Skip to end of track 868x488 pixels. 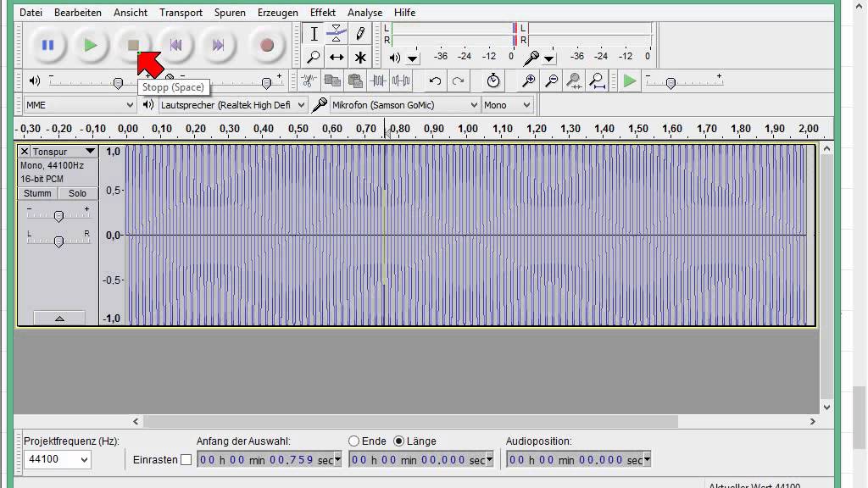click(x=218, y=45)
